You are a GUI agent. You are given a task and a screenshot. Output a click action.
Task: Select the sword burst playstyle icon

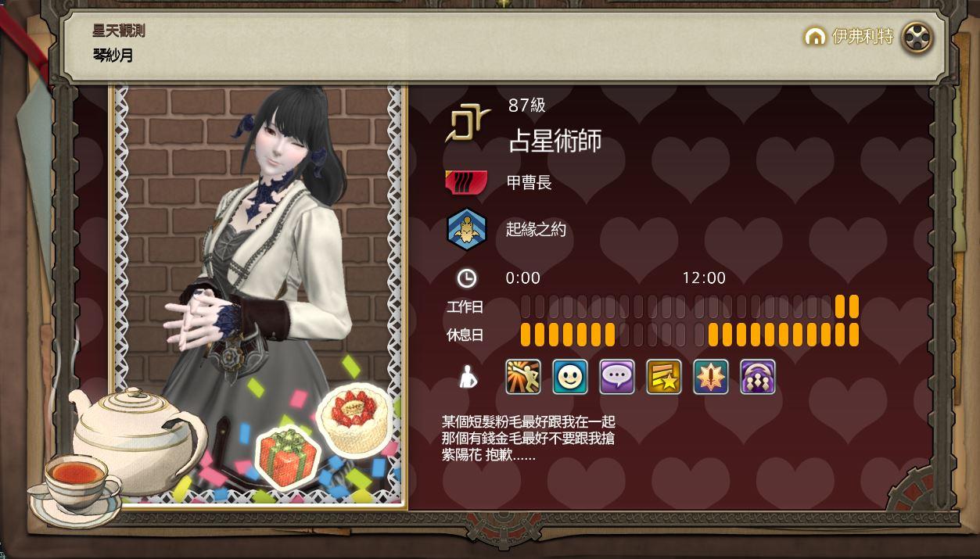coord(711,377)
